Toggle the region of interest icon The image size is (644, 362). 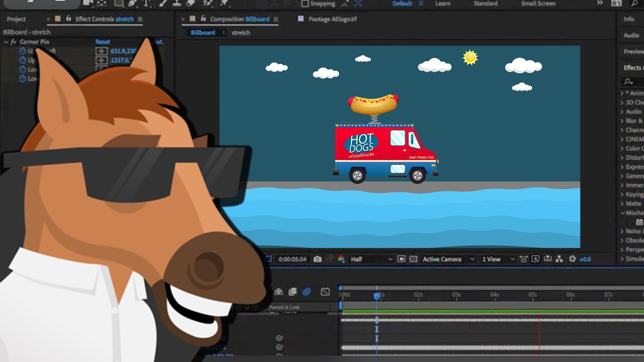401,259
